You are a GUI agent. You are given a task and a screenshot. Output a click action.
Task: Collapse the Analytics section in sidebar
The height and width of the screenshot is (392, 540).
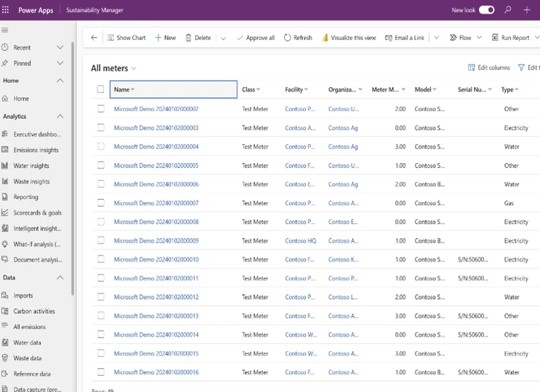coord(60,117)
